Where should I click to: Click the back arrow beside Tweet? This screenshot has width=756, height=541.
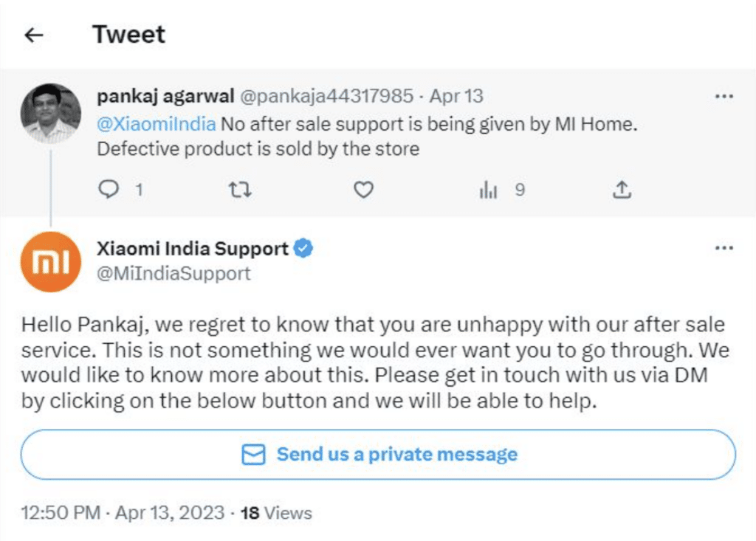34,35
